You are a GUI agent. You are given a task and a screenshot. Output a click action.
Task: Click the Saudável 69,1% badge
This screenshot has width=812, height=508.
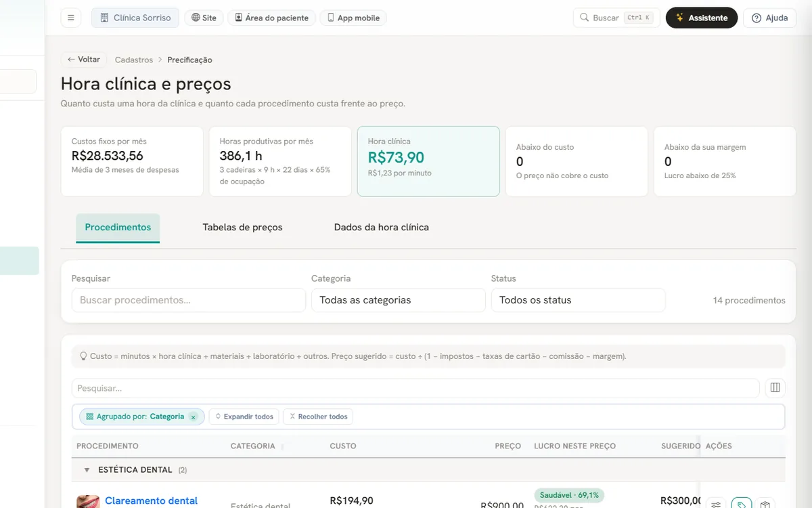570,495
